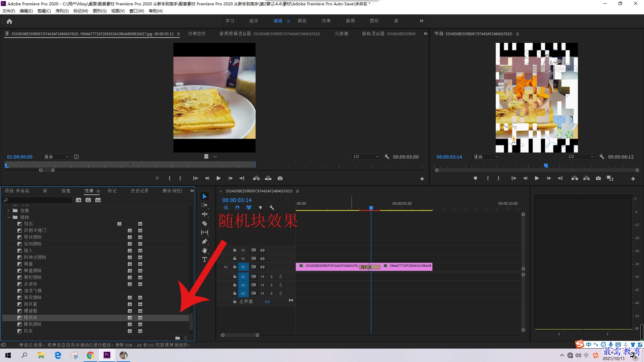644x362 pixels.
Task: Click Overwrite button in source monitor
Action: click(x=268, y=178)
